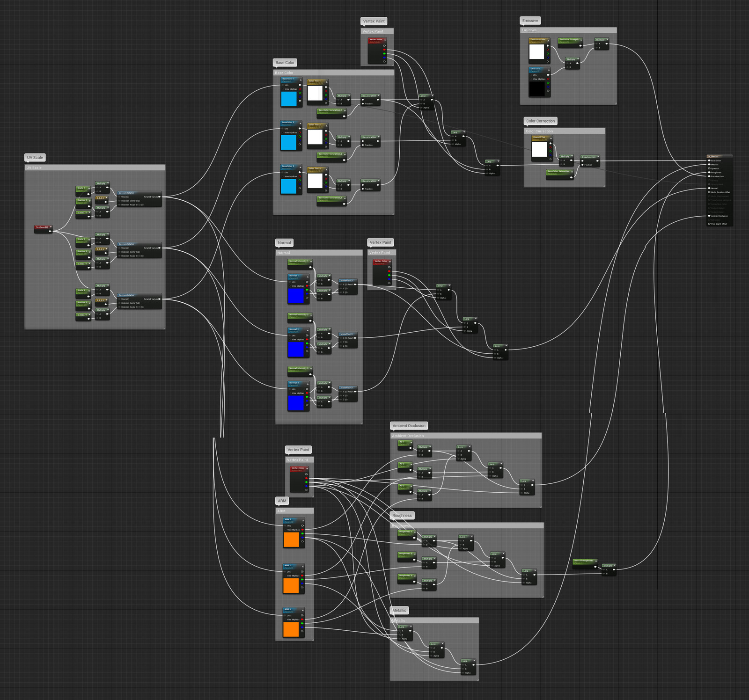The height and width of the screenshot is (700, 749).
Task: Select the Base Color comment bubble
Action: click(285, 63)
